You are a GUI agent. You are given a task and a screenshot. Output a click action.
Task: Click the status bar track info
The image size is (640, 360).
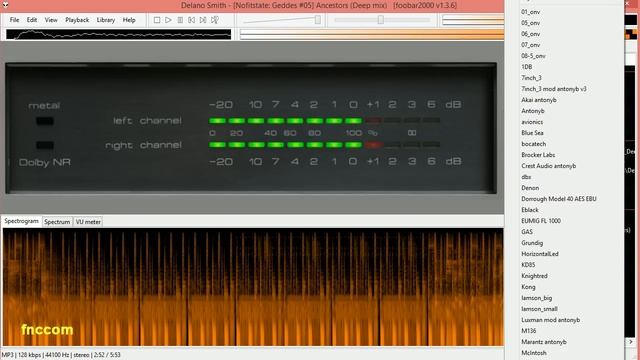[61, 355]
